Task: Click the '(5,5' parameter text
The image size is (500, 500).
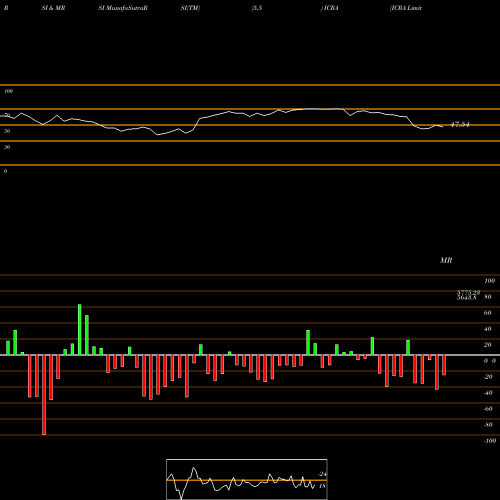Action: tap(257, 8)
